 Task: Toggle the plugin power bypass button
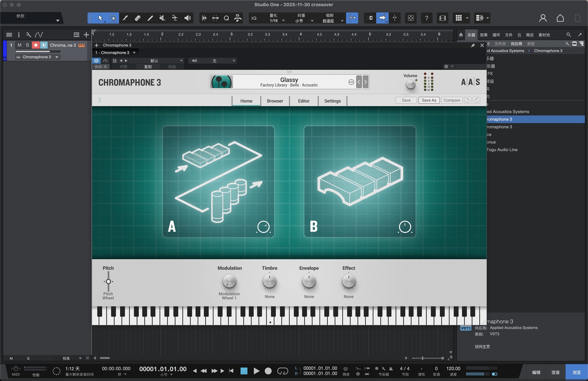[x=96, y=61]
